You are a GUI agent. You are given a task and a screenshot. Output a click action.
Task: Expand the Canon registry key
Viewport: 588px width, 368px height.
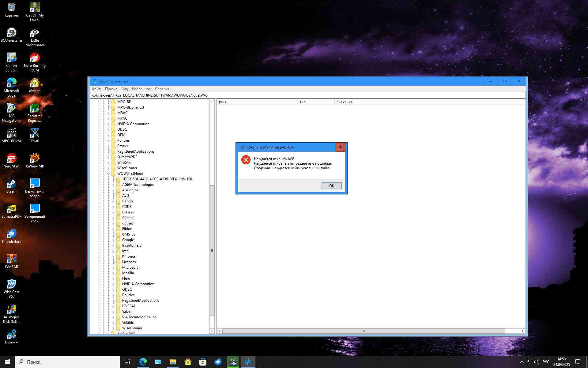coord(113,201)
